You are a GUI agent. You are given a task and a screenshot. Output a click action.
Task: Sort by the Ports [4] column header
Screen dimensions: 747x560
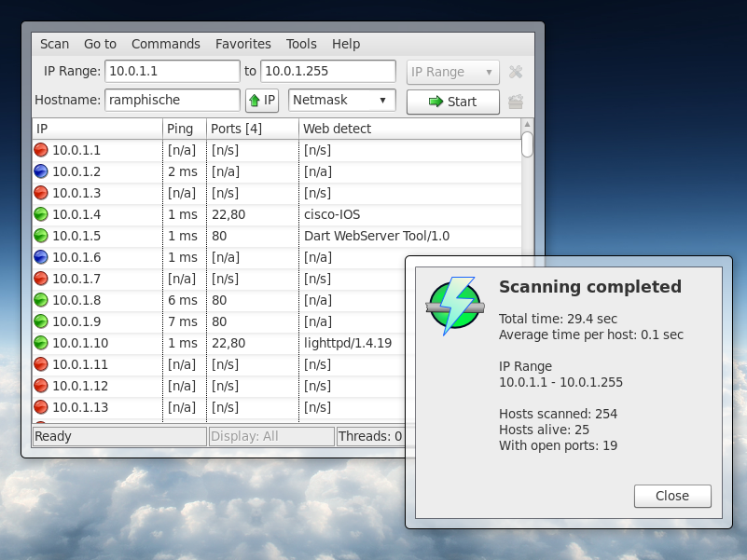pos(253,129)
